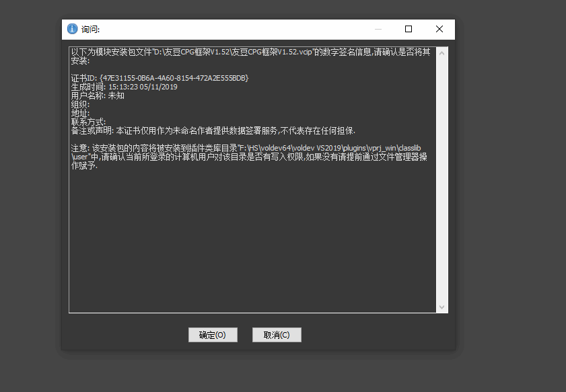This screenshot has width=566, height=392.
Task: Click the 证书ID line with GUID
Action: 160,78
